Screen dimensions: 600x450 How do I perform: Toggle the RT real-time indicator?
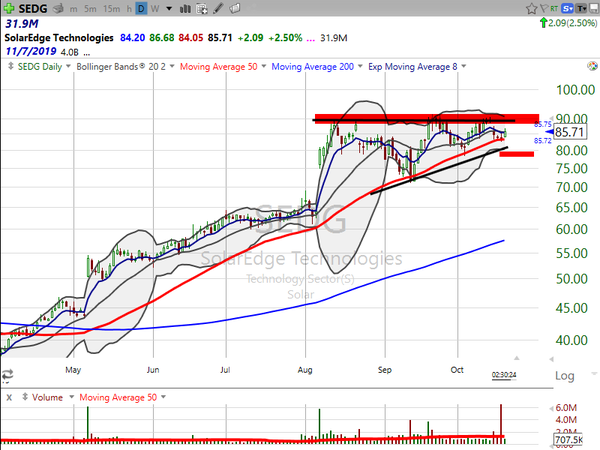point(554,8)
